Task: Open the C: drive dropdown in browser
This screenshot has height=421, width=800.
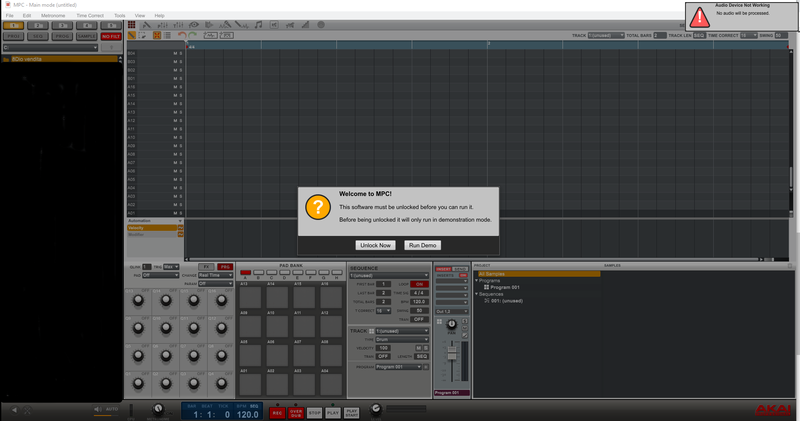Action: click(50, 47)
